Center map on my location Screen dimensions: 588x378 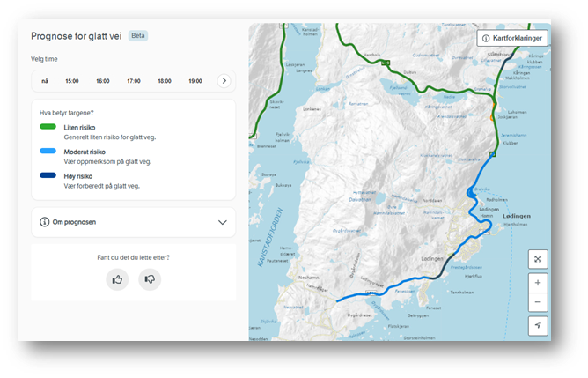pyautogui.click(x=538, y=325)
